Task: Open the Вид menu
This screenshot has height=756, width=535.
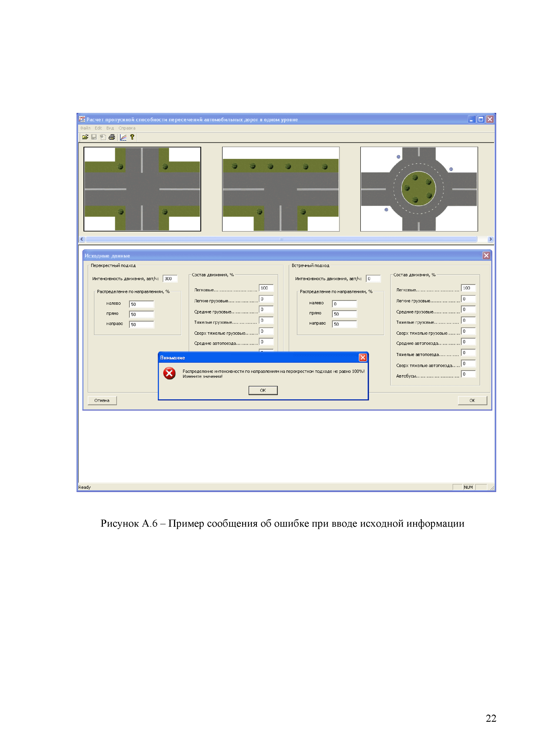Action: tap(110, 128)
